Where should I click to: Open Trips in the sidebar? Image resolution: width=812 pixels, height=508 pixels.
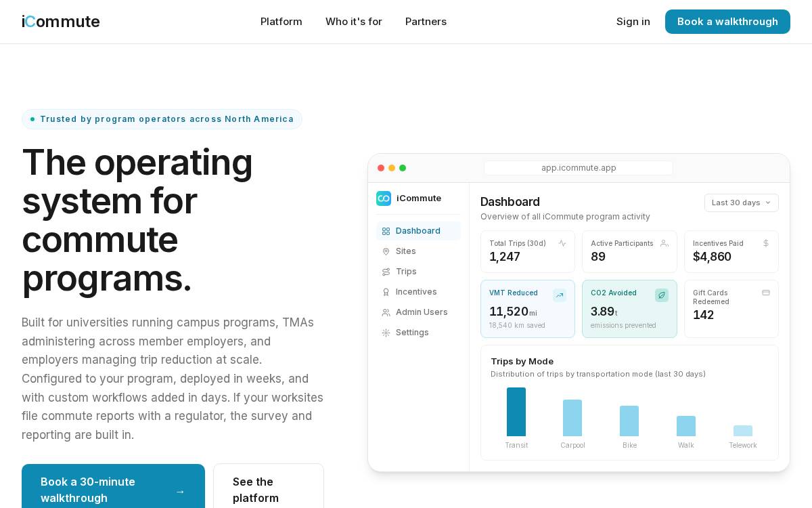pos(418,272)
